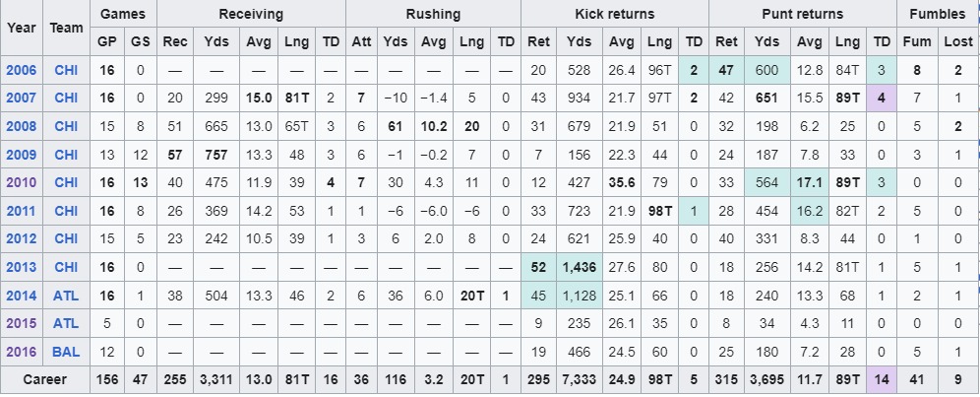The height and width of the screenshot is (397, 980).
Task: Click the Rushing group header
Action: 433,14
